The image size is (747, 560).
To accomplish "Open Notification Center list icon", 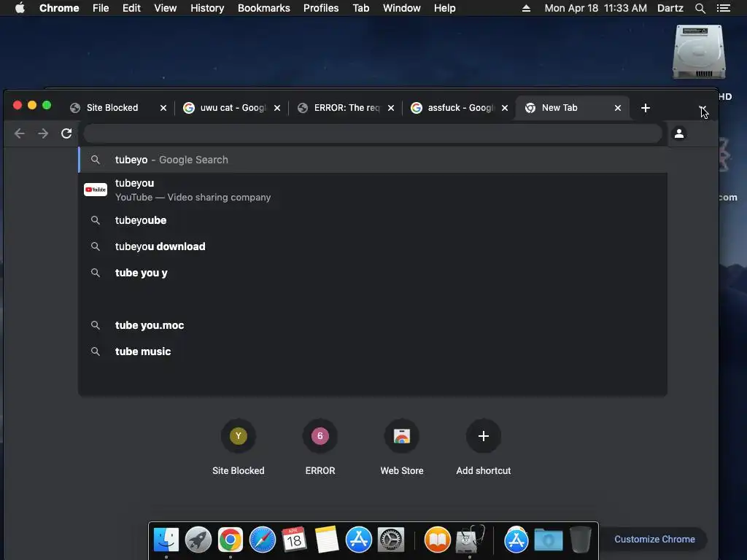I will click(x=724, y=8).
